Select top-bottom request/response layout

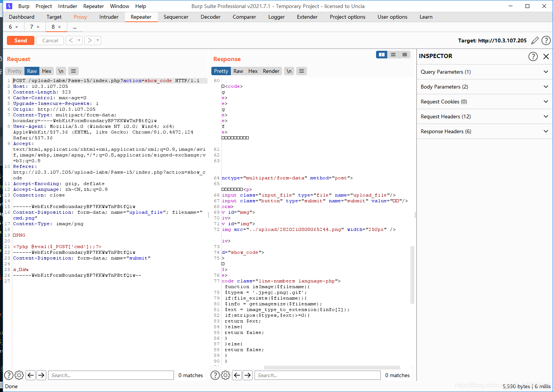(393, 55)
